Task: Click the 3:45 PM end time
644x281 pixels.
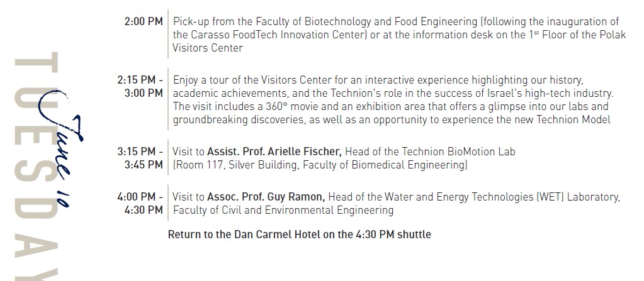Action: 144,165
